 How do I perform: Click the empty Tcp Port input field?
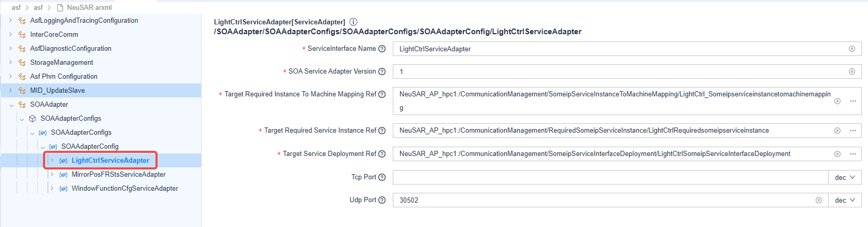point(609,177)
